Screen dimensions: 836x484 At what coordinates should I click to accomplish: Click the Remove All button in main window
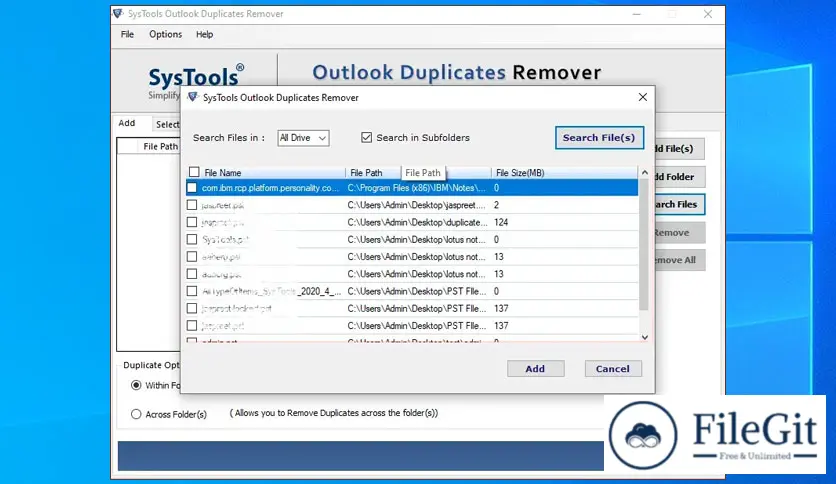click(x=679, y=260)
